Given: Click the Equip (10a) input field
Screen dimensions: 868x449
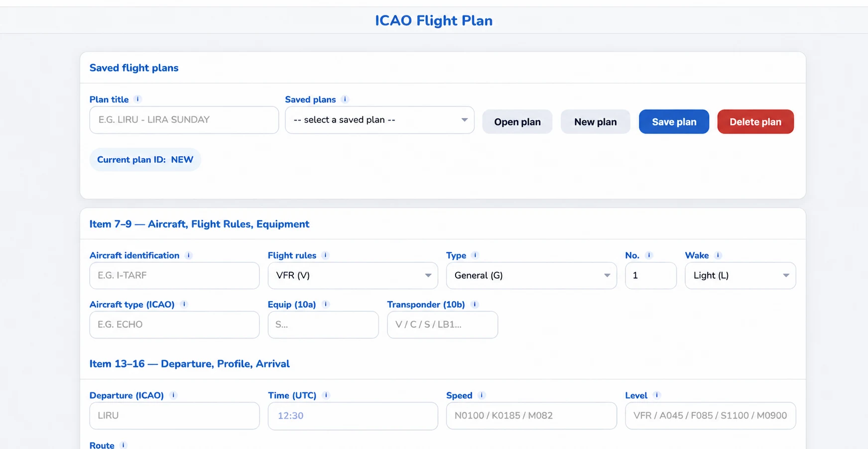Looking at the screenshot, I should click(323, 325).
